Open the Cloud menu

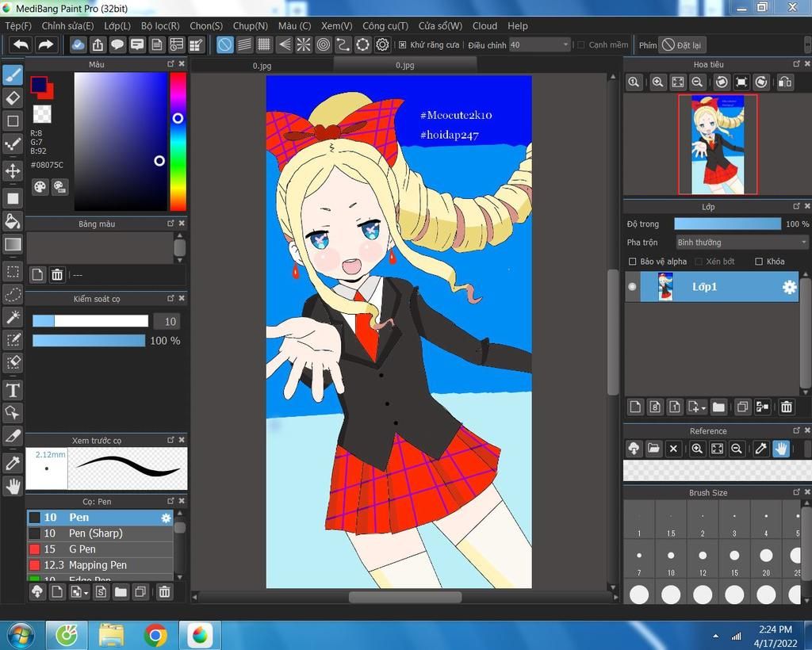[485, 26]
